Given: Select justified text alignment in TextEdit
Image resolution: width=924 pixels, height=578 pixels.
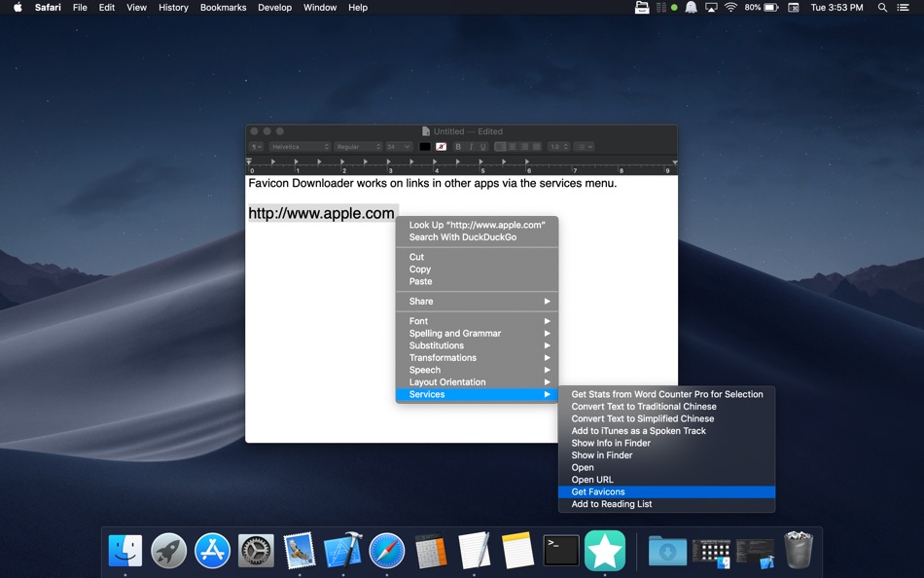Looking at the screenshot, I should (536, 146).
